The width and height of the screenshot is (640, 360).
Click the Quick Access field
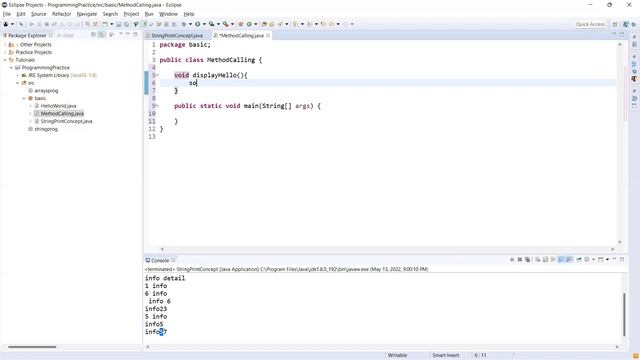590,24
